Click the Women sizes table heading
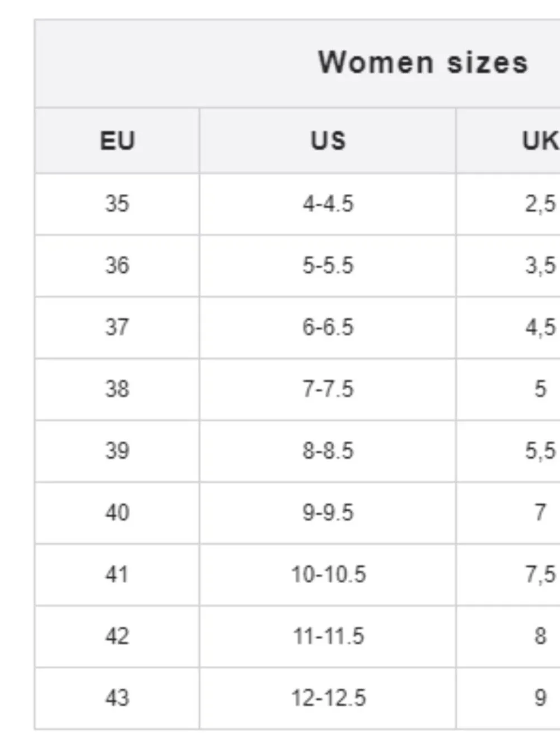The width and height of the screenshot is (560, 747). 423,62
